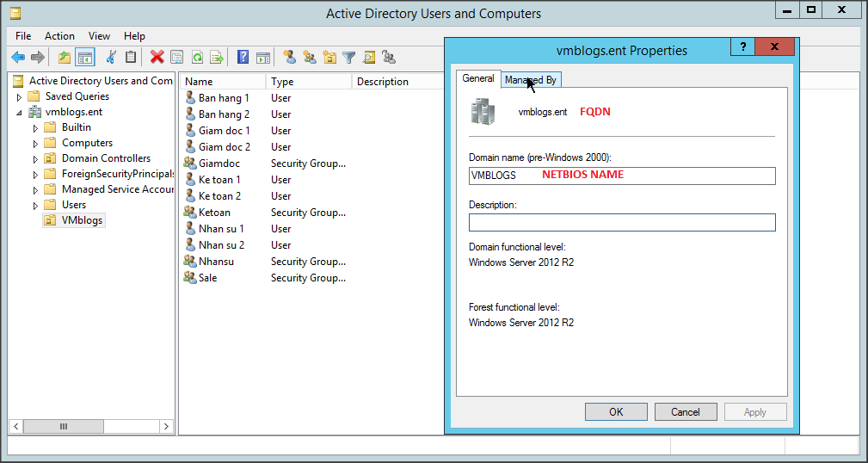The image size is (868, 463).
Task: Switch to the Managed By tab
Action: click(531, 80)
